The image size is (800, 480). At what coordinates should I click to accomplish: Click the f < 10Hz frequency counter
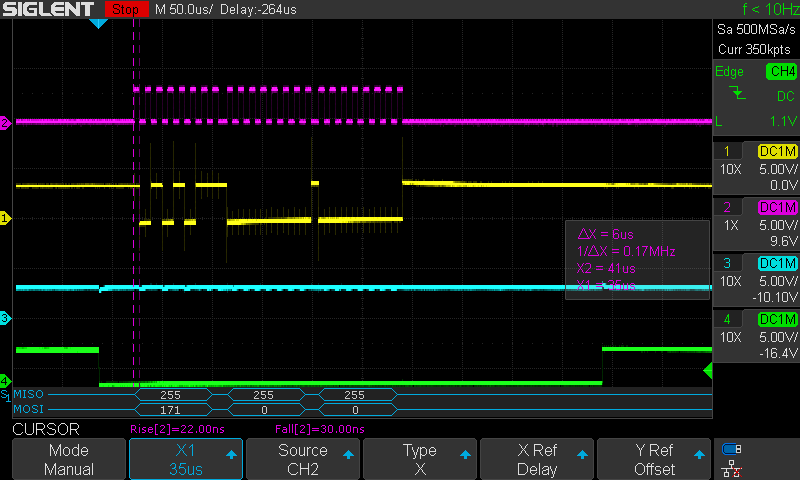coord(770,9)
